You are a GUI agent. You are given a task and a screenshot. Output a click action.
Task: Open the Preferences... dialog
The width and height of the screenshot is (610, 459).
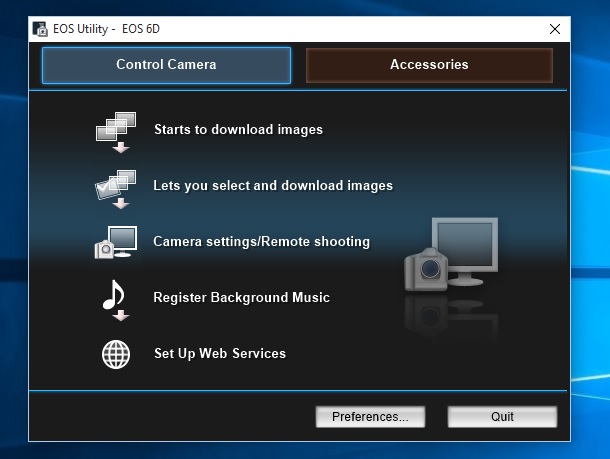click(x=370, y=417)
